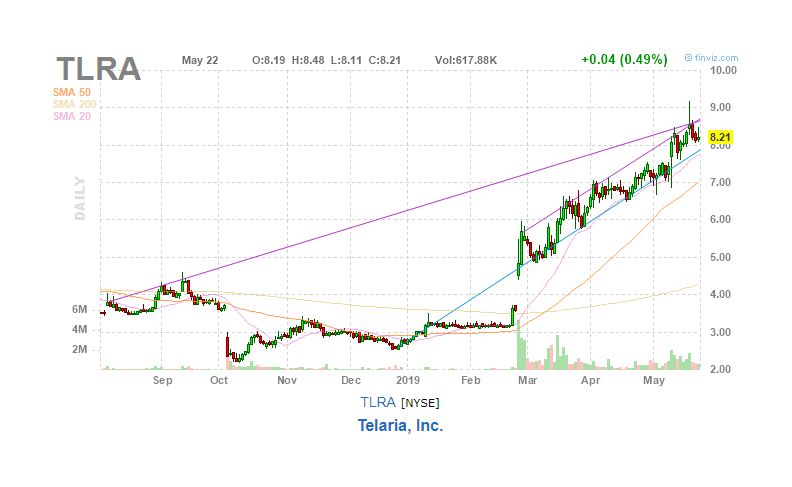792x487 pixels.
Task: Select the May 22 date label
Action: [x=200, y=60]
